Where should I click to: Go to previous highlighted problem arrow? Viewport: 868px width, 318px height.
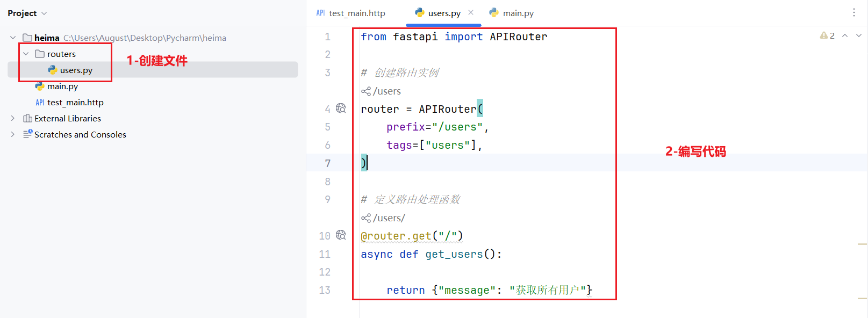(x=845, y=35)
